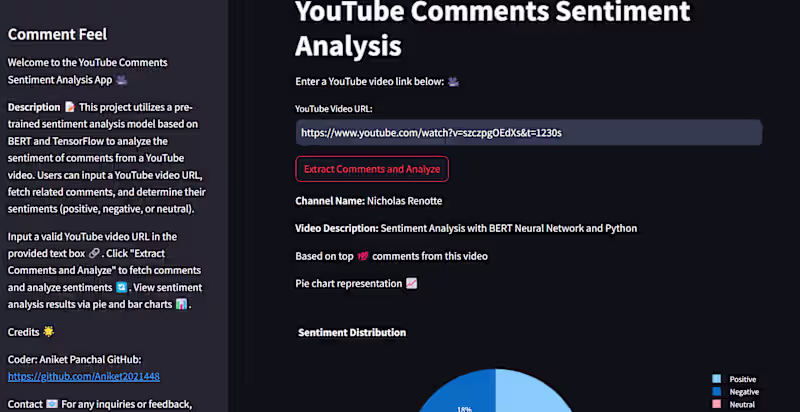Click the camera emoji after video link prompt
Screen dimensions: 800x412
[x=453, y=82]
